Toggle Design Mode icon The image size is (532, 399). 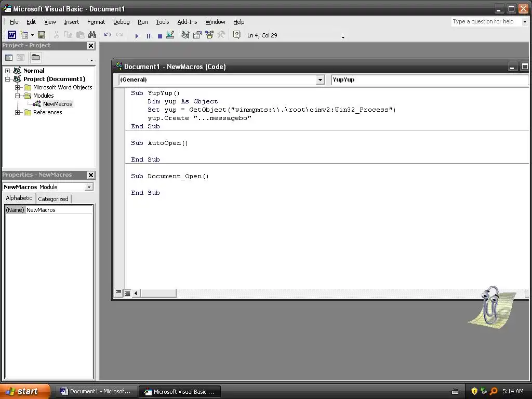point(170,35)
